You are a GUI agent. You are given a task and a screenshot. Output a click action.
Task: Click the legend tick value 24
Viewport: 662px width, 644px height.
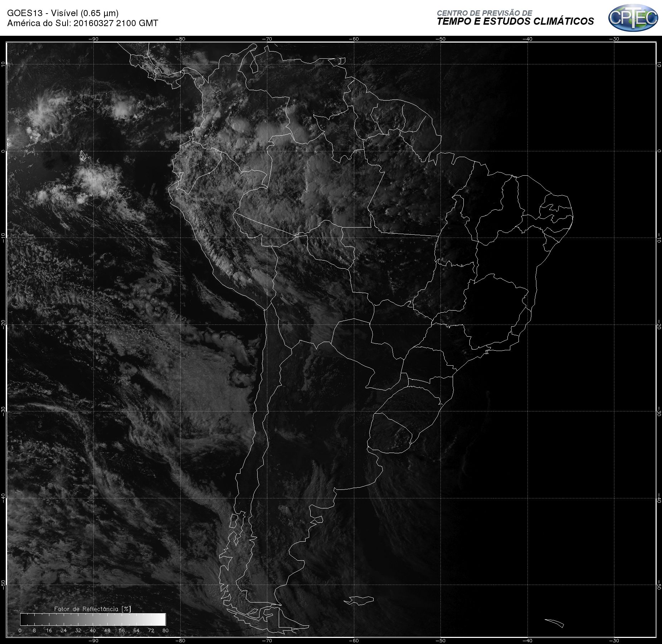64,630
